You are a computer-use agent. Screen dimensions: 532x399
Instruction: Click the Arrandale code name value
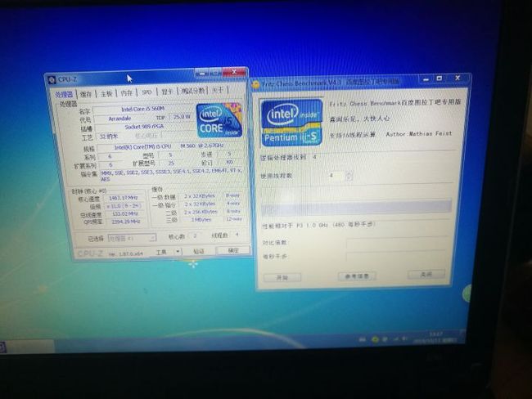pyautogui.click(x=119, y=119)
